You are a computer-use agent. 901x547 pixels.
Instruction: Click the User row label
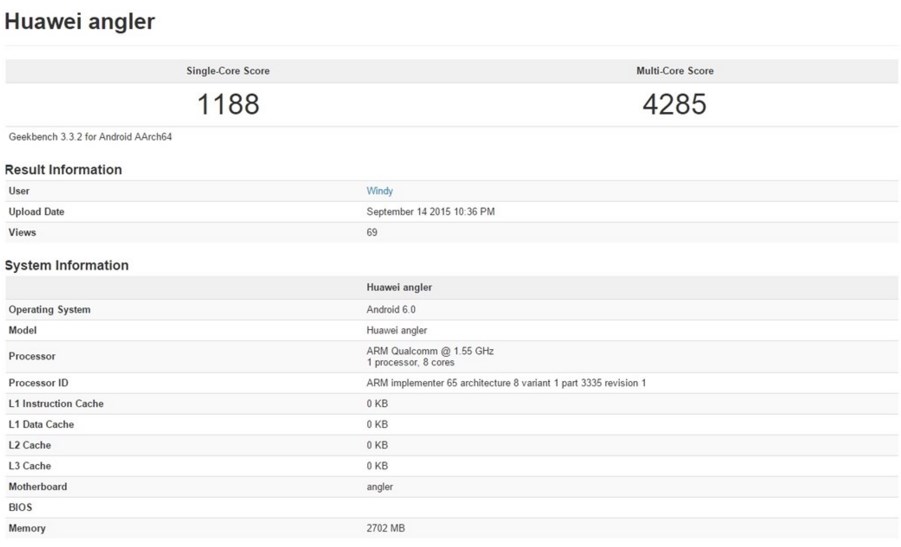[x=19, y=191]
